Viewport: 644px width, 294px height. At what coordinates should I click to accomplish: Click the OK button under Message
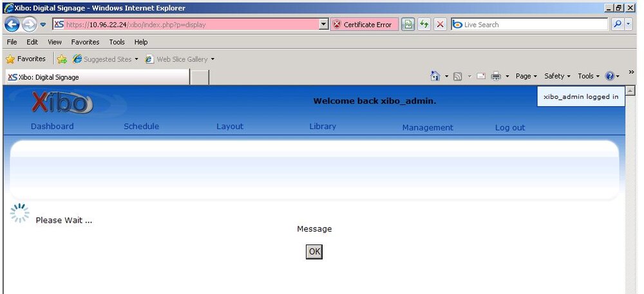point(314,252)
